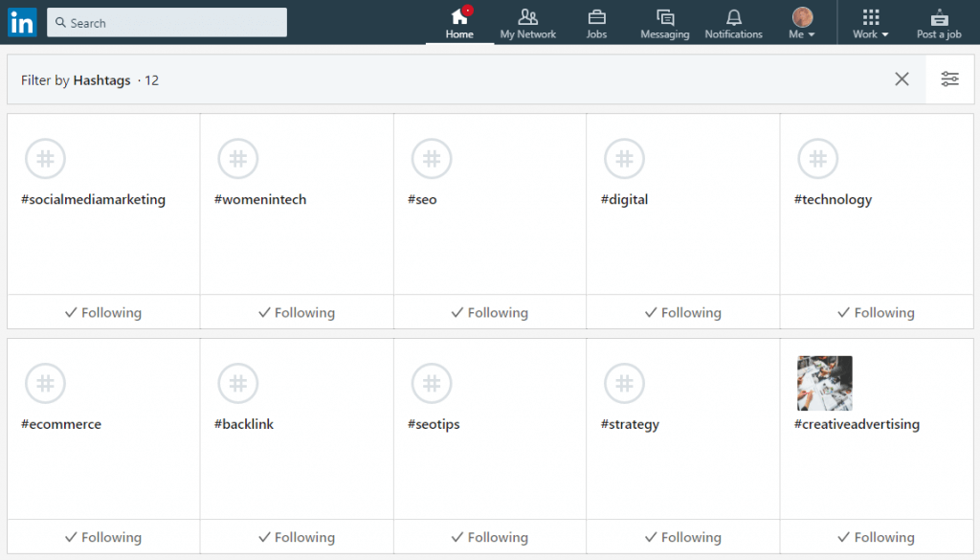The height and width of the screenshot is (560, 980).
Task: Open the #technology hashtag link
Action: tap(833, 199)
